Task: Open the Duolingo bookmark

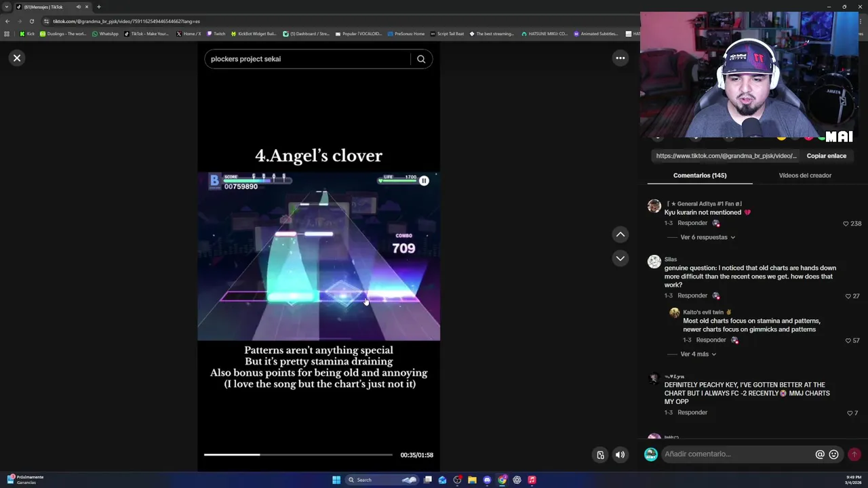Action: (63, 34)
